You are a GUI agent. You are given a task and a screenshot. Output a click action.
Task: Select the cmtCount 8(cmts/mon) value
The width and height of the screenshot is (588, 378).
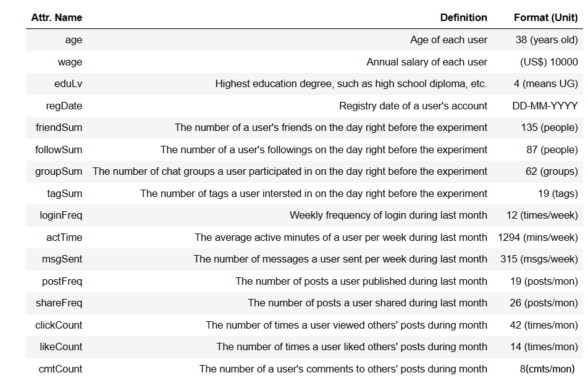[547, 369]
